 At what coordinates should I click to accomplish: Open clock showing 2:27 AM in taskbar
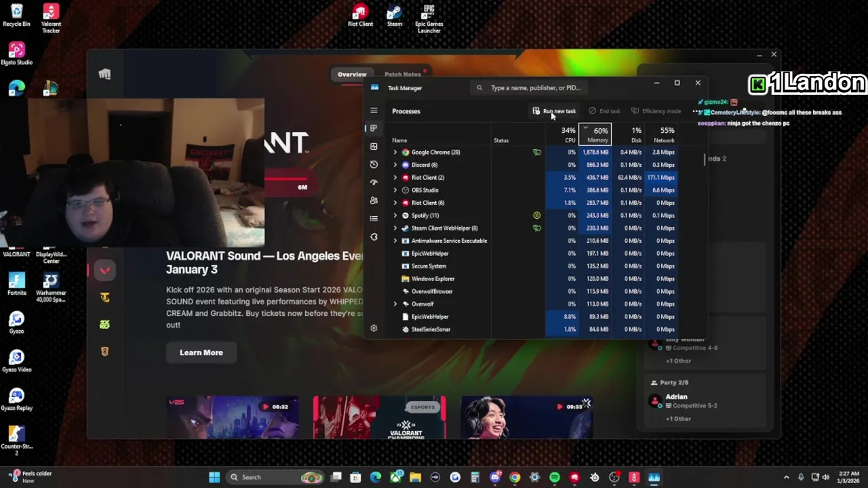[848, 477]
